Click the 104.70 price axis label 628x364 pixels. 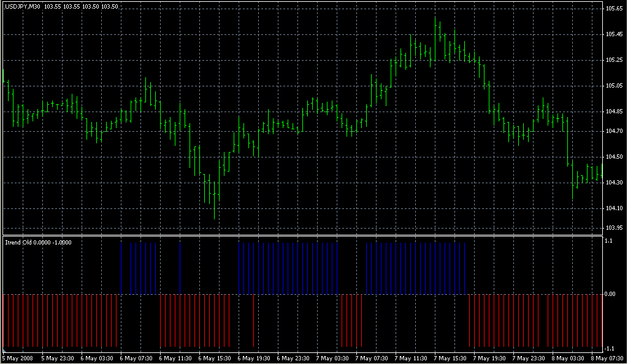614,131
